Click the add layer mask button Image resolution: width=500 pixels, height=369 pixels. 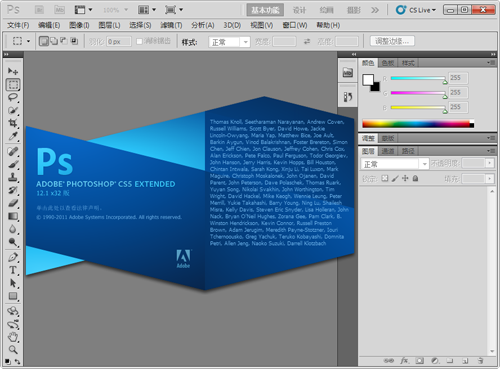[420, 361]
